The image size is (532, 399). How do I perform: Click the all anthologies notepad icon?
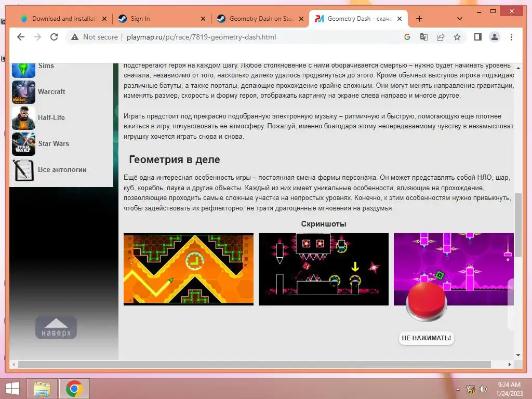(23, 170)
